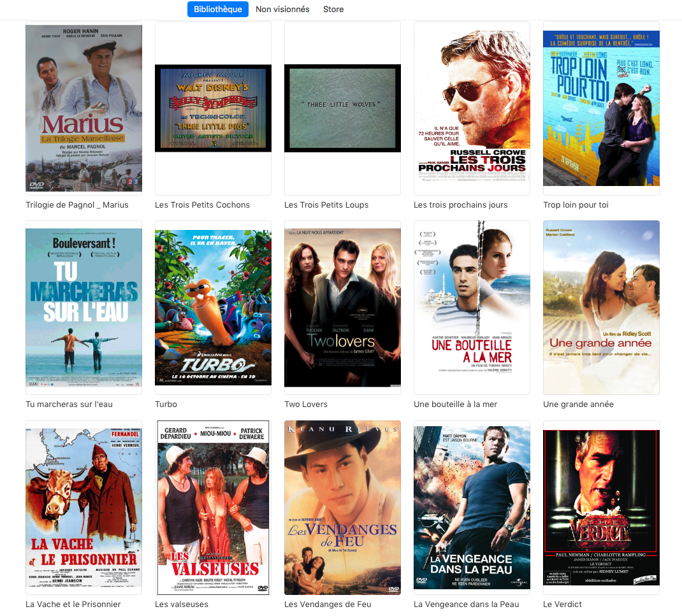This screenshot has height=616, width=682.
Task: Open Tu marcheras sur l'eau poster
Action: (x=83, y=308)
